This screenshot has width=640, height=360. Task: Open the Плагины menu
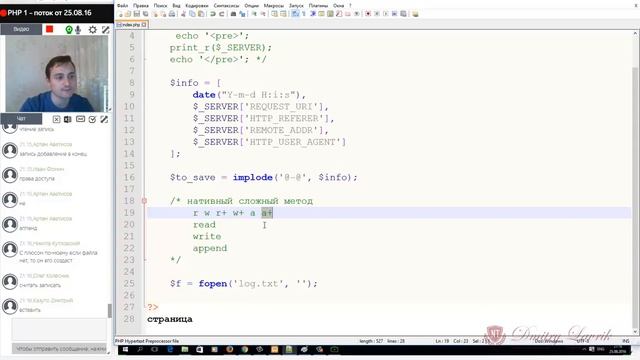[x=318, y=6]
